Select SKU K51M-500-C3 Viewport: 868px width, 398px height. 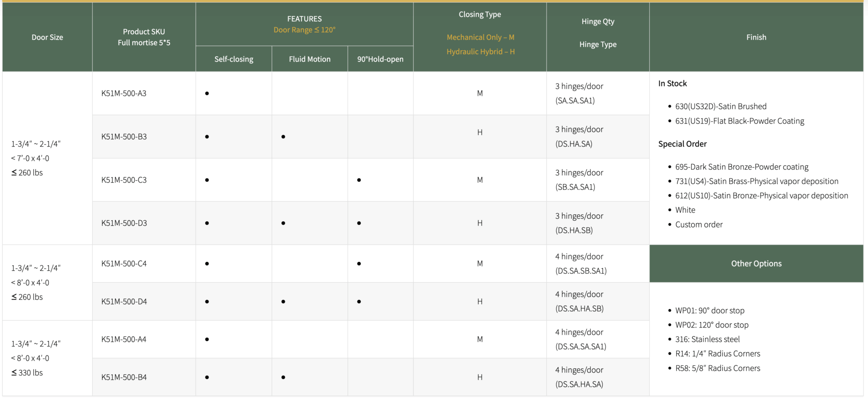pos(124,180)
